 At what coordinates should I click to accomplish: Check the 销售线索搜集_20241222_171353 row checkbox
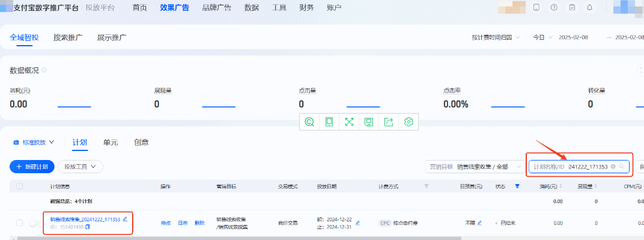(x=19, y=223)
